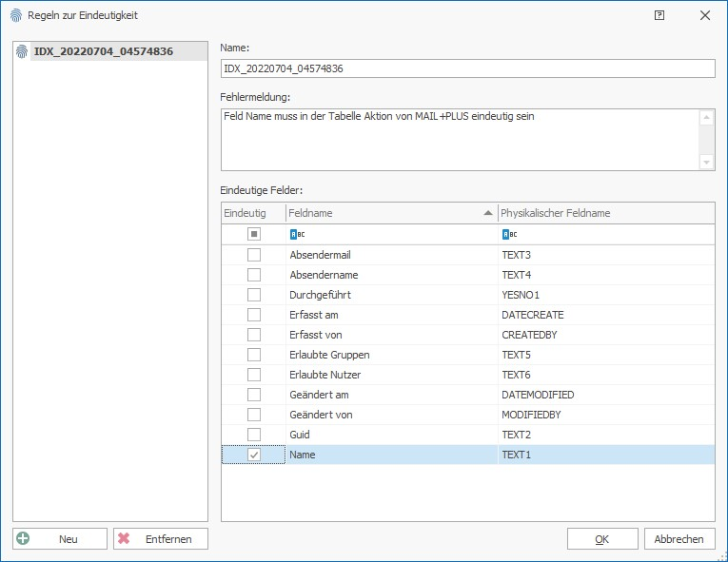Check Eindeutig for Erfasst von
This screenshot has height=562, width=728.
click(x=254, y=335)
